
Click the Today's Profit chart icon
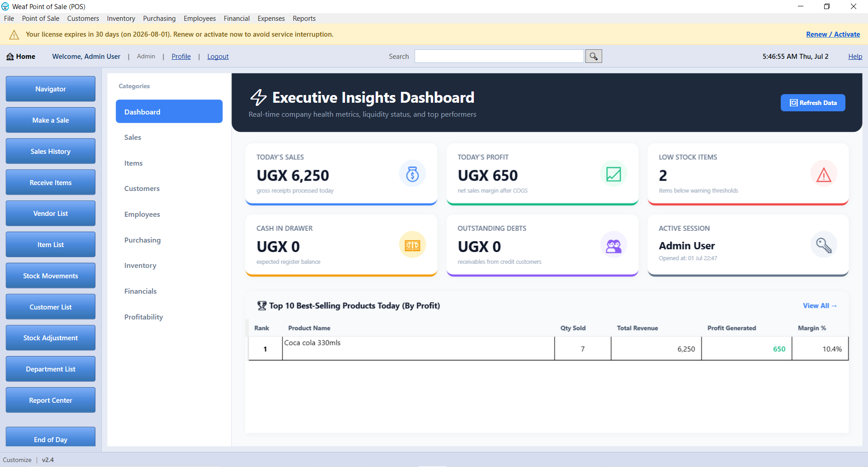click(613, 174)
